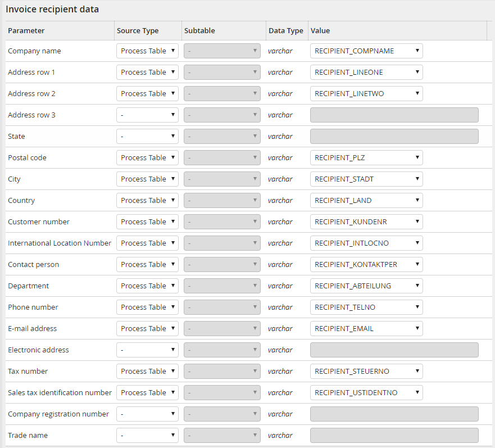
Task: Open Value dropdown showing RECIPIENT_INTLOCNO
Action: point(366,243)
